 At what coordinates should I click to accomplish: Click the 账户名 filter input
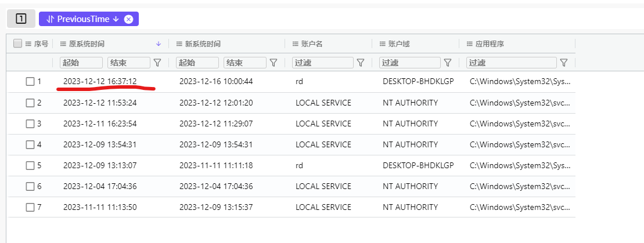click(x=323, y=63)
